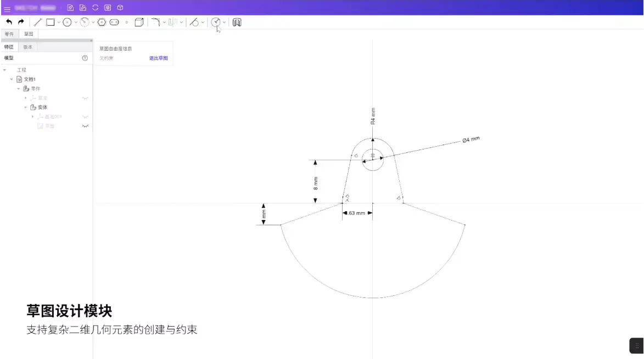This screenshot has width=644, height=359.
Task: Switch to the 版本 tab
Action: (27, 47)
